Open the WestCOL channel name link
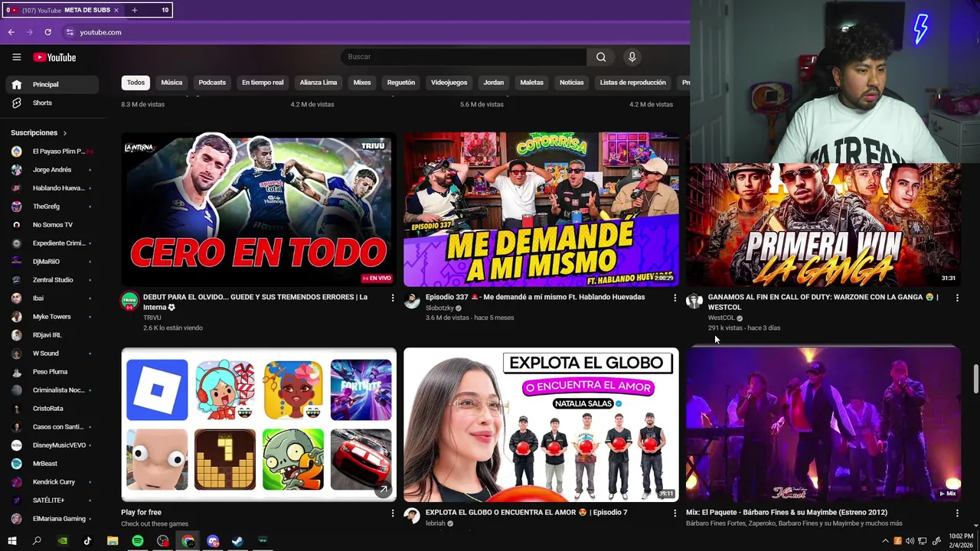980x551 pixels. pyautogui.click(x=721, y=318)
